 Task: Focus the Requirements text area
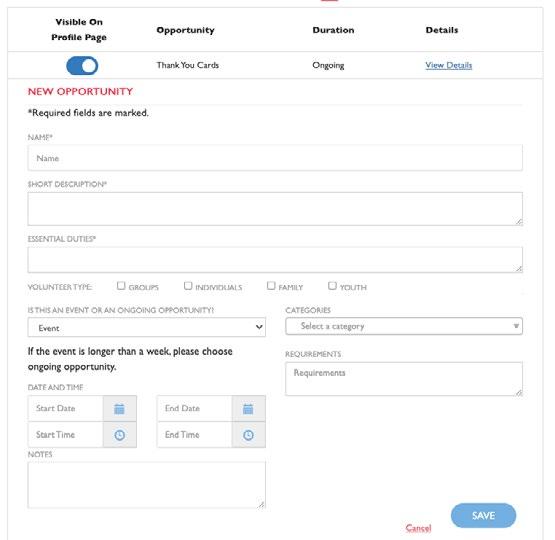(404, 379)
